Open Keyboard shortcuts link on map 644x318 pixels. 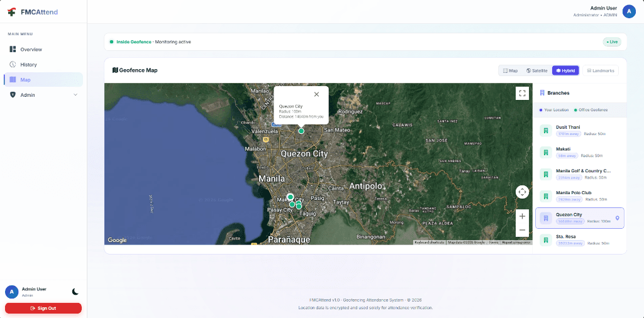click(429, 243)
